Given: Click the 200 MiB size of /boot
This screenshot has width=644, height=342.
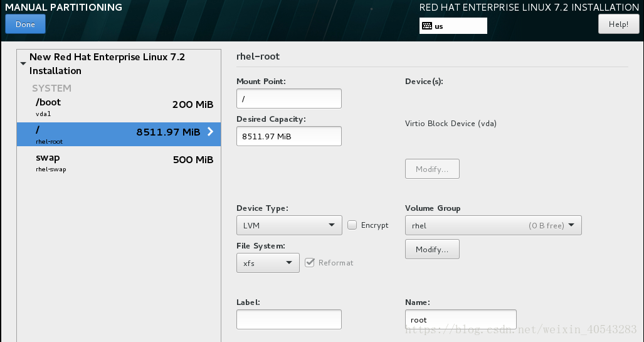Looking at the screenshot, I should [193, 104].
